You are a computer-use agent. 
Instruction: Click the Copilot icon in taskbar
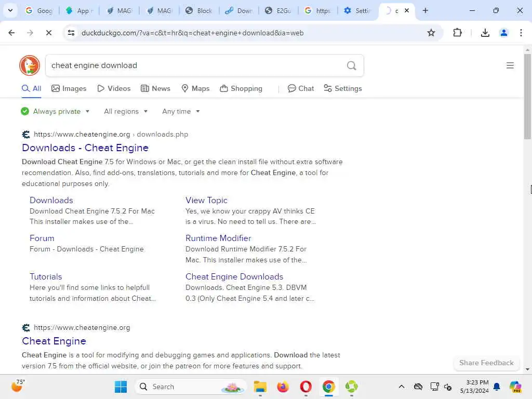click(x=515, y=387)
